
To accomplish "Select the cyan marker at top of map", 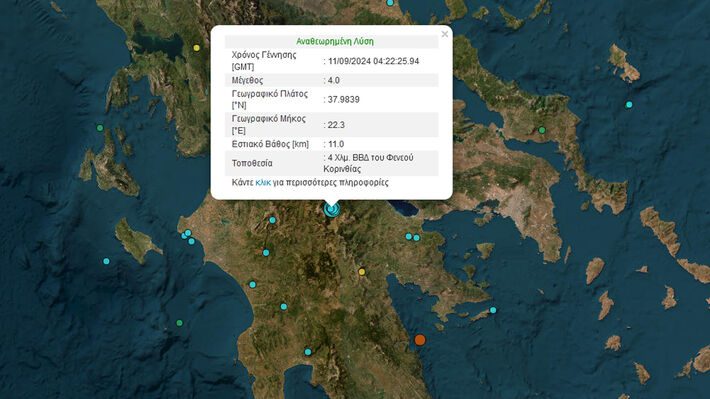I will pos(390,3).
